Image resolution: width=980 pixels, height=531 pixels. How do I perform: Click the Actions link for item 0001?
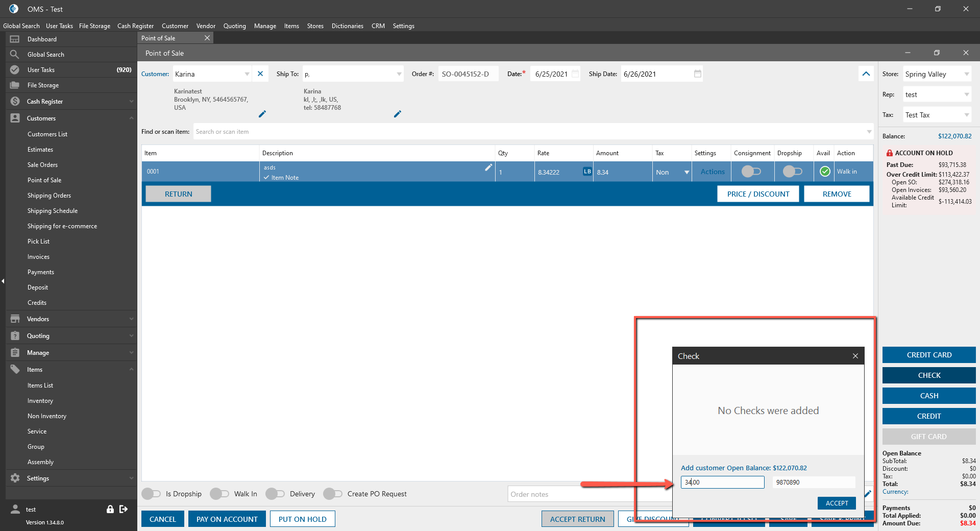coord(713,172)
